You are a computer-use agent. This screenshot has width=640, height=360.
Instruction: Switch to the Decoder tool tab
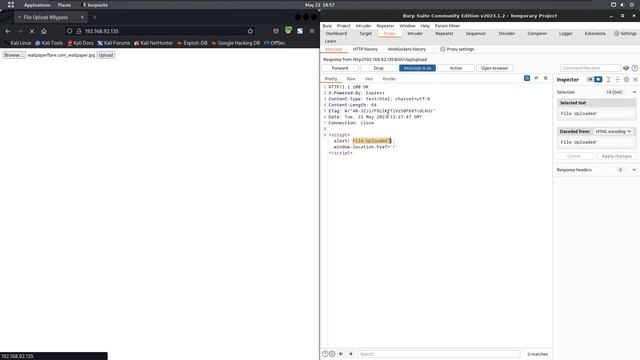coord(507,33)
